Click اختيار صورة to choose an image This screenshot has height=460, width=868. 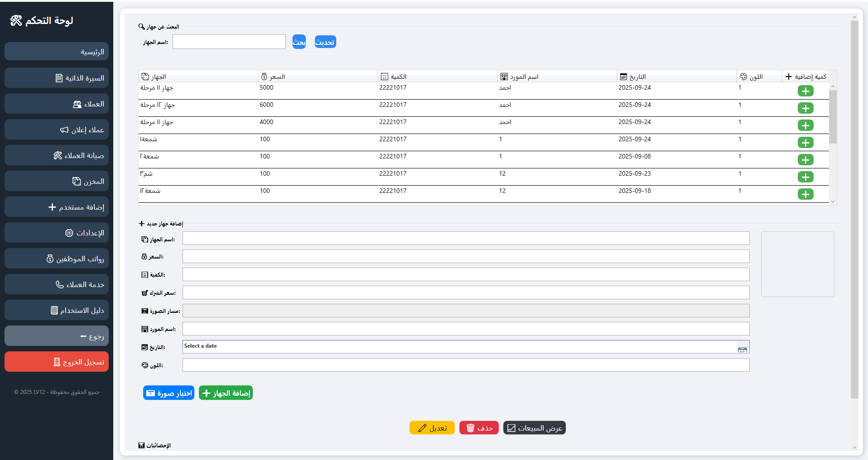[x=169, y=393]
